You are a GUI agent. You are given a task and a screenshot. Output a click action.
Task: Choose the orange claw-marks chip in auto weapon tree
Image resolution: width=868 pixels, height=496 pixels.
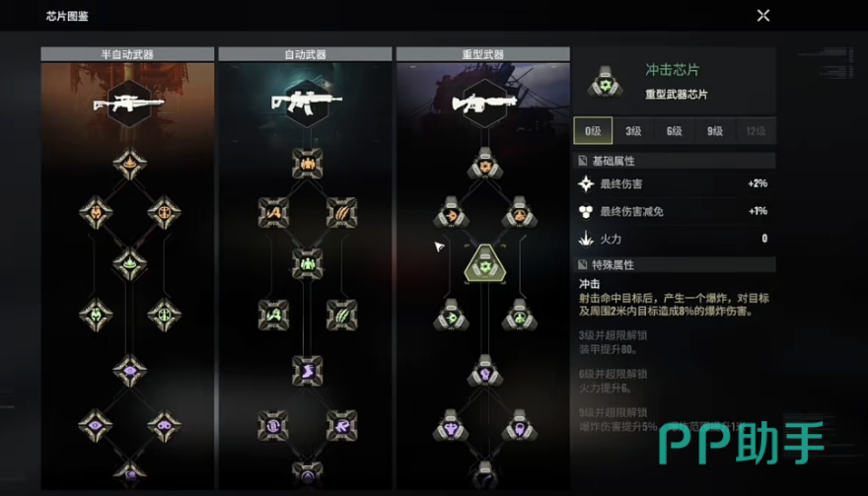[x=341, y=213]
